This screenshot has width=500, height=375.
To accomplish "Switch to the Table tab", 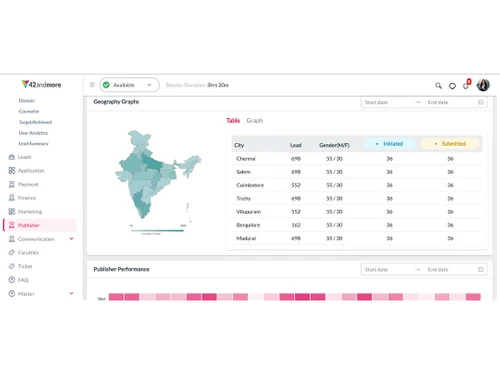I will click(x=233, y=121).
